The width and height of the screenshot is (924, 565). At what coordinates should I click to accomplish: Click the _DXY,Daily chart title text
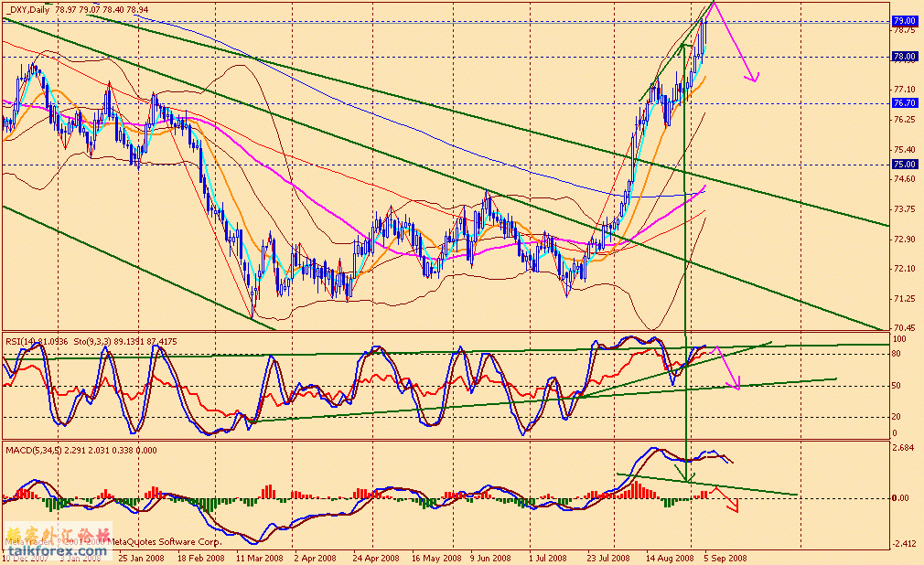(x=77, y=10)
